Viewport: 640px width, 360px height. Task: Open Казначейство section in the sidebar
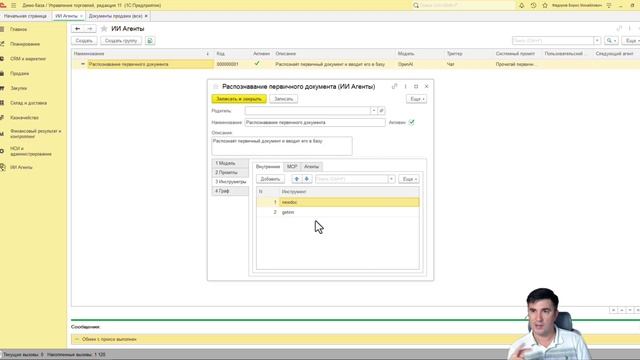point(24,118)
